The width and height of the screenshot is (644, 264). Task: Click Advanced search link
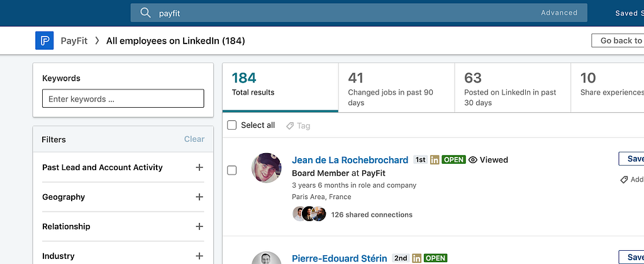point(559,13)
